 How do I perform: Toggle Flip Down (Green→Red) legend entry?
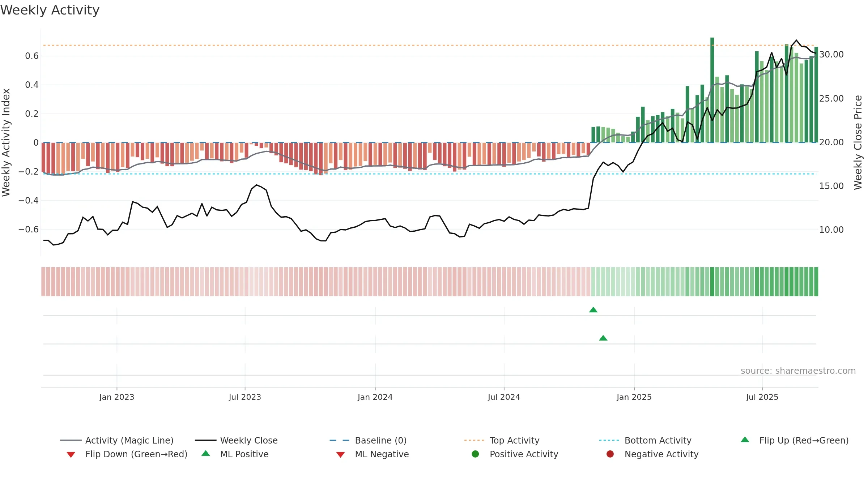127,454
